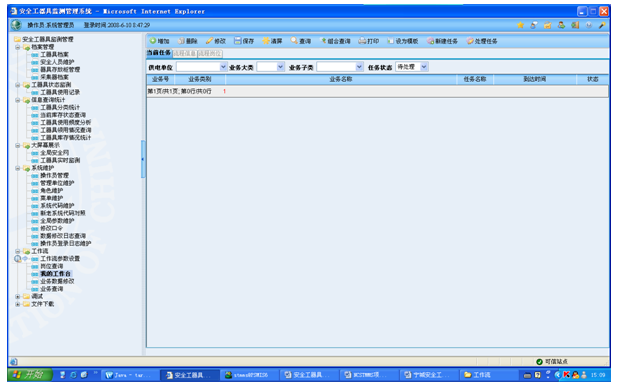Collapse the 大屏幕展示 tree folder
Viewport: 617px width, 385px height.
click(17, 146)
